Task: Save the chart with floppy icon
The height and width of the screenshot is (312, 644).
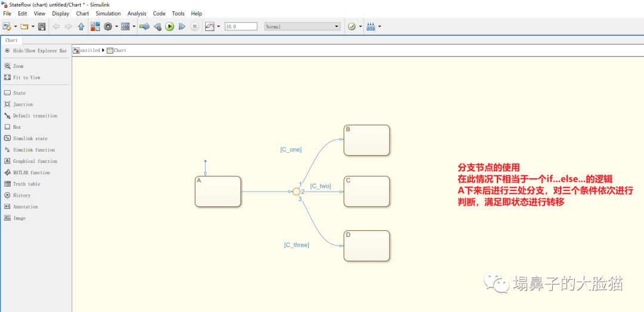Action: pyautogui.click(x=42, y=27)
